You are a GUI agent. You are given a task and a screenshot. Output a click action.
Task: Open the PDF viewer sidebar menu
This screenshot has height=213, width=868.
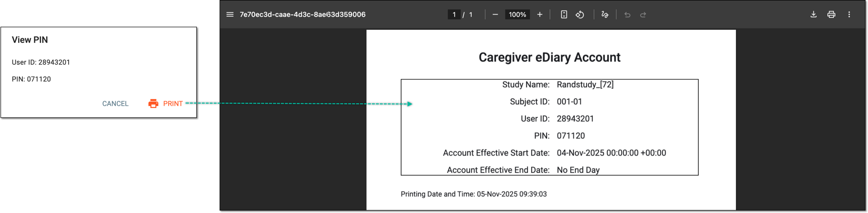point(230,15)
